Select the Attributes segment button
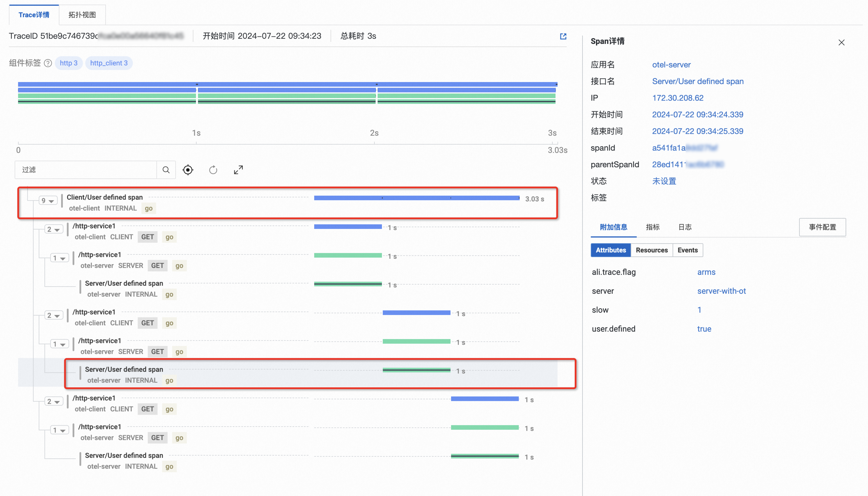 pyautogui.click(x=610, y=250)
